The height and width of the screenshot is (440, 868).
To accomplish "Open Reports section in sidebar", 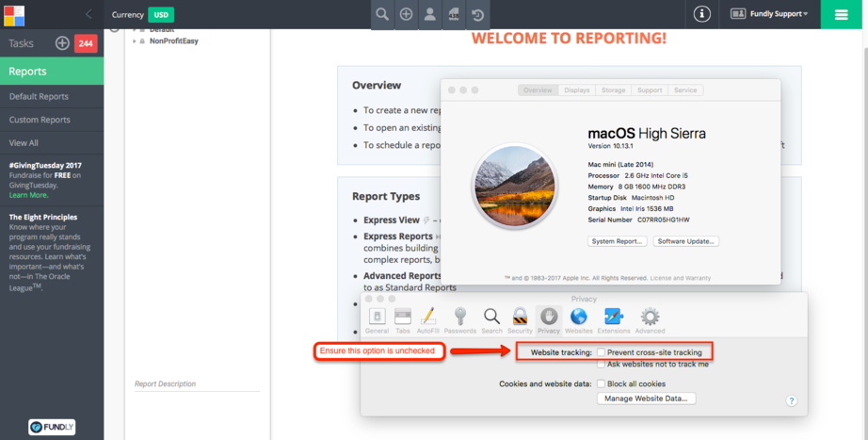I will (x=52, y=72).
